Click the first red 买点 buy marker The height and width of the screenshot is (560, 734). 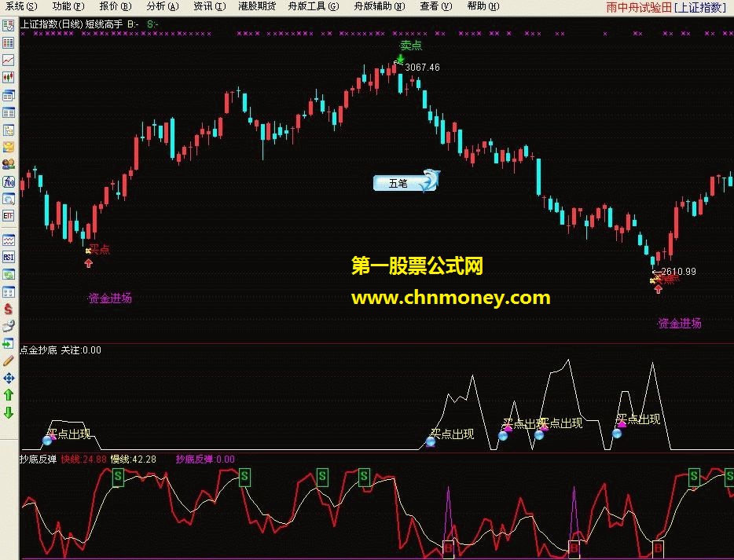[x=99, y=249]
